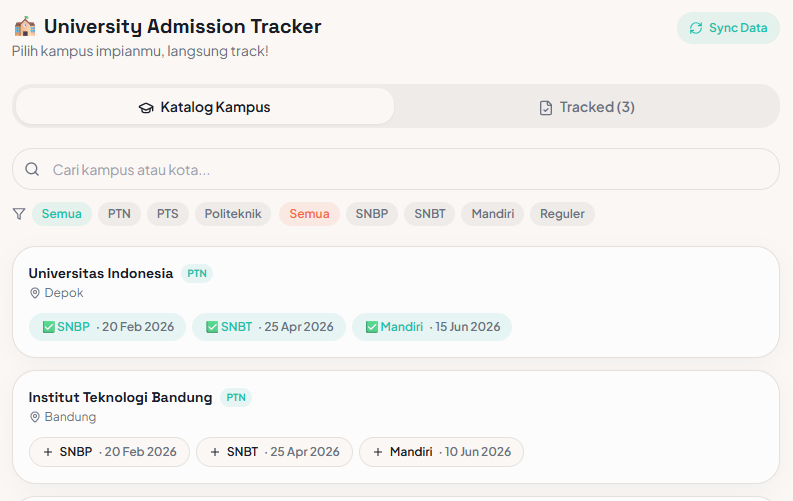Focus the campus or city search field

[x=396, y=169]
